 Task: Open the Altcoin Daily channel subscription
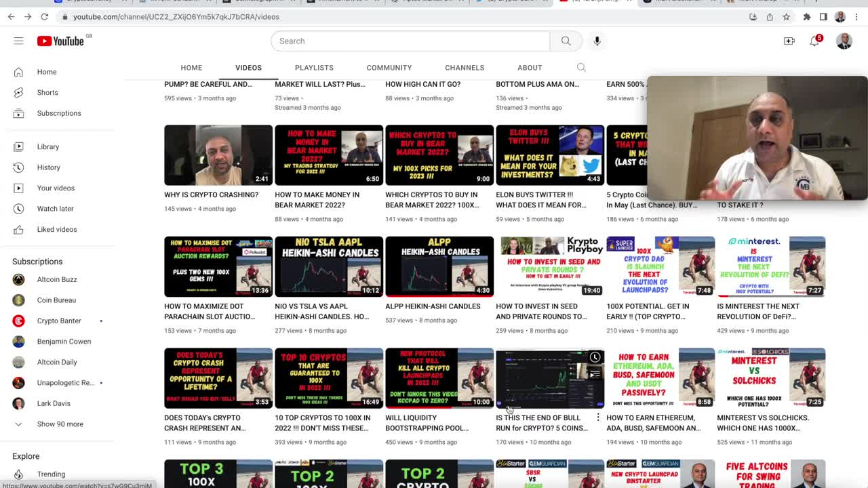57,362
